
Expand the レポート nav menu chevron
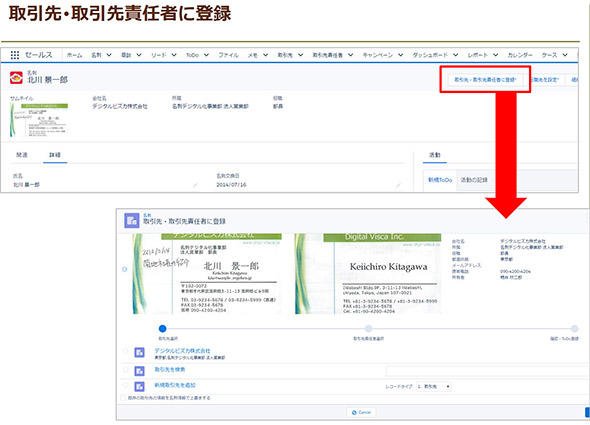[496, 55]
